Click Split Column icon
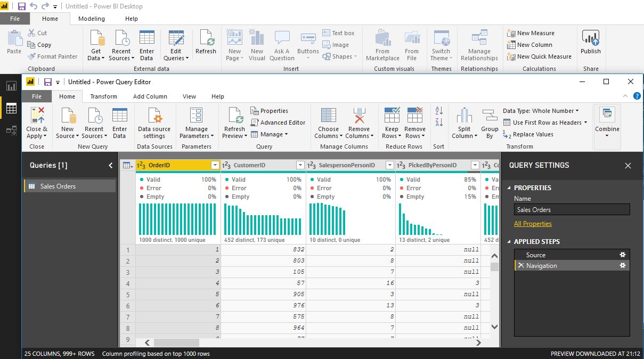This screenshot has width=644, height=359. coord(464,116)
